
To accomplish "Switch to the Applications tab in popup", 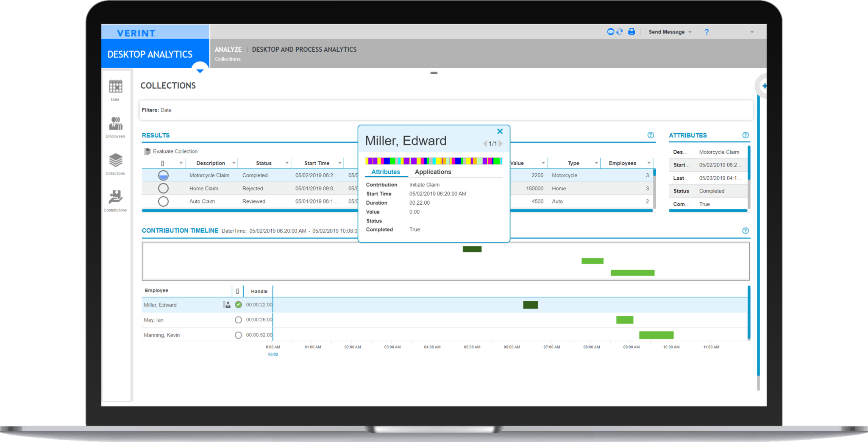I will 433,172.
